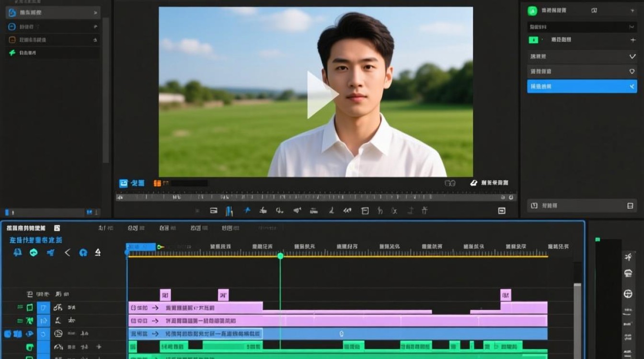Open the dark dropdown field near the right panel top

tap(582, 27)
